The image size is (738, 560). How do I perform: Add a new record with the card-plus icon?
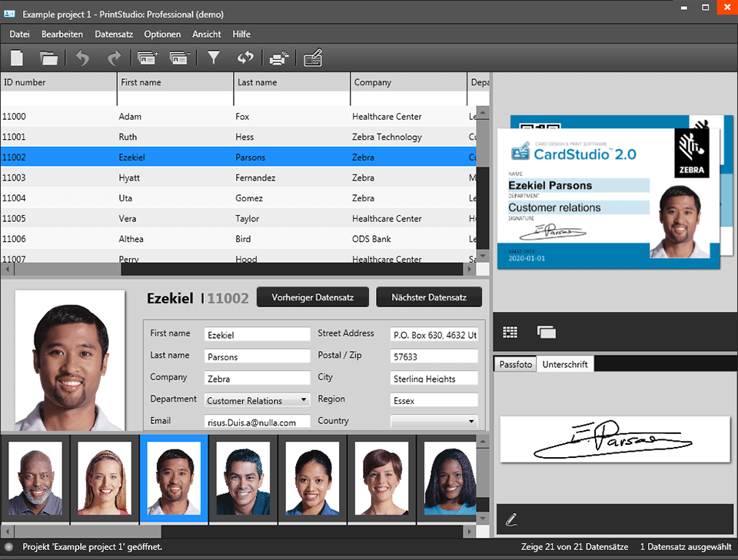coord(147,58)
